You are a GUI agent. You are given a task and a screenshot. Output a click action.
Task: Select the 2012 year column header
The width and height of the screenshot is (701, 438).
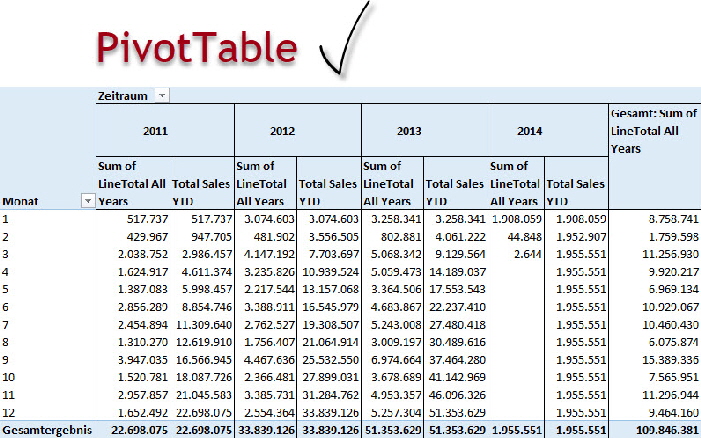[283, 130]
